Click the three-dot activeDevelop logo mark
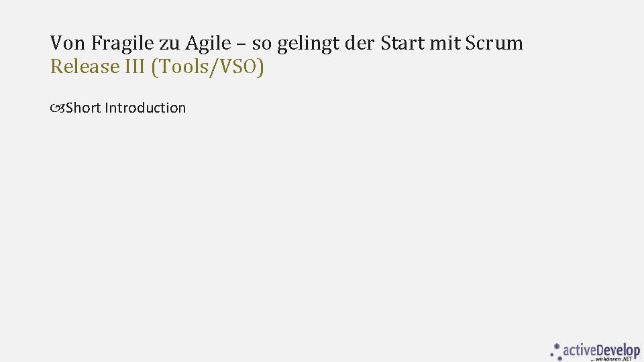The width and height of the screenshot is (644, 362). pos(555,352)
